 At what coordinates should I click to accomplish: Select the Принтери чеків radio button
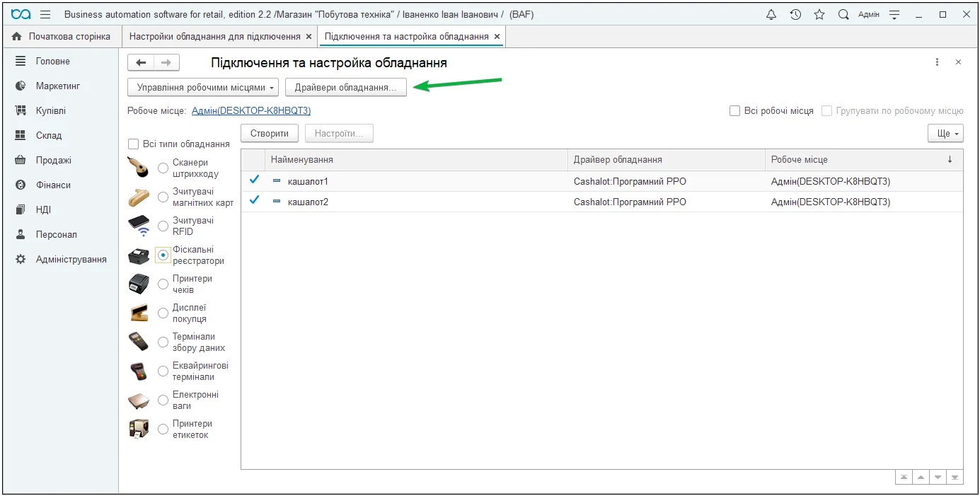tap(163, 284)
